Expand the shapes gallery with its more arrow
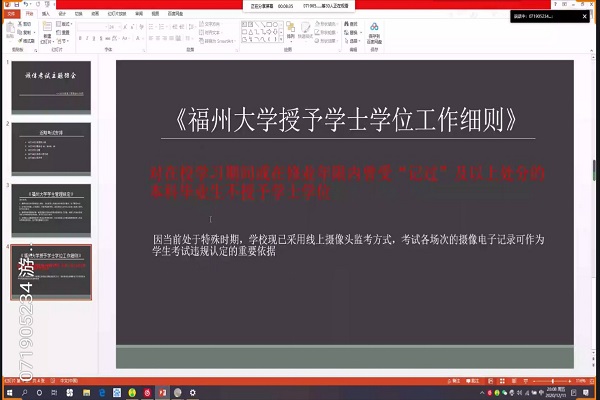The image size is (600, 400). click(x=282, y=39)
